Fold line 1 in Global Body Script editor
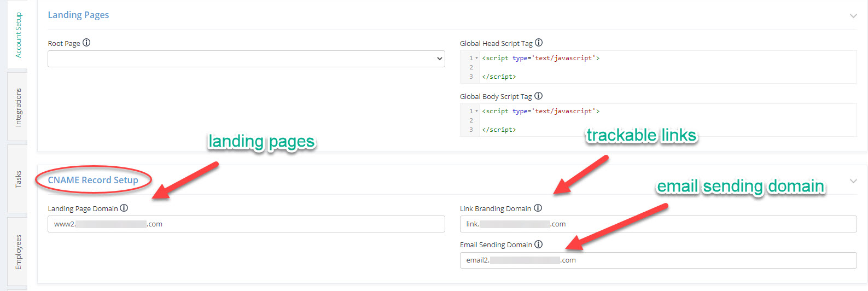The image size is (868, 291). tap(477, 111)
